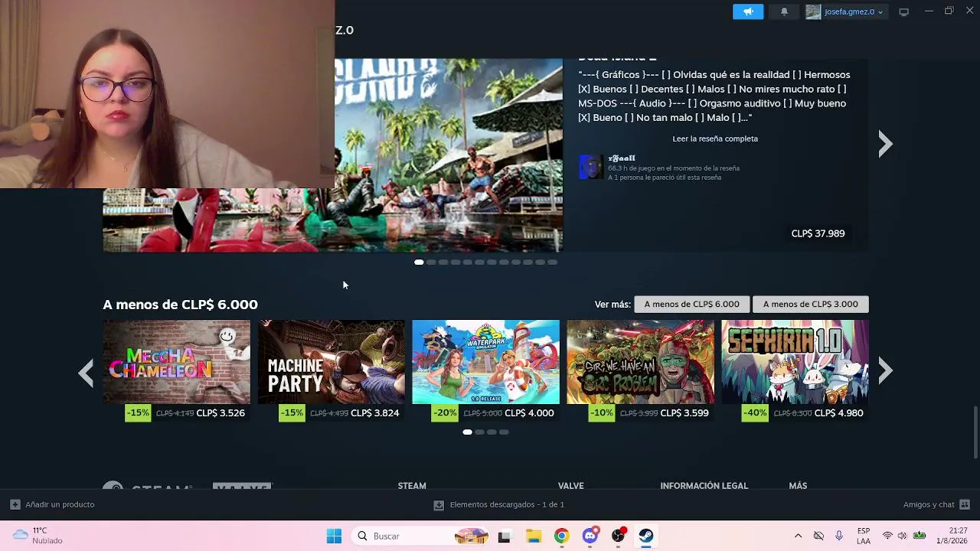Open the Steam announcements megaphone button
This screenshot has height=551, width=980.
[x=748, y=11]
